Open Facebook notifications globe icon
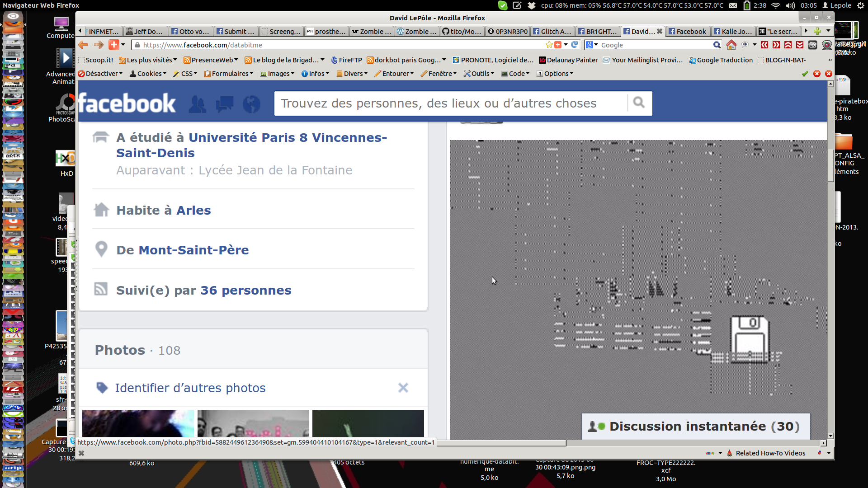Image resolution: width=868 pixels, height=488 pixels. (251, 104)
